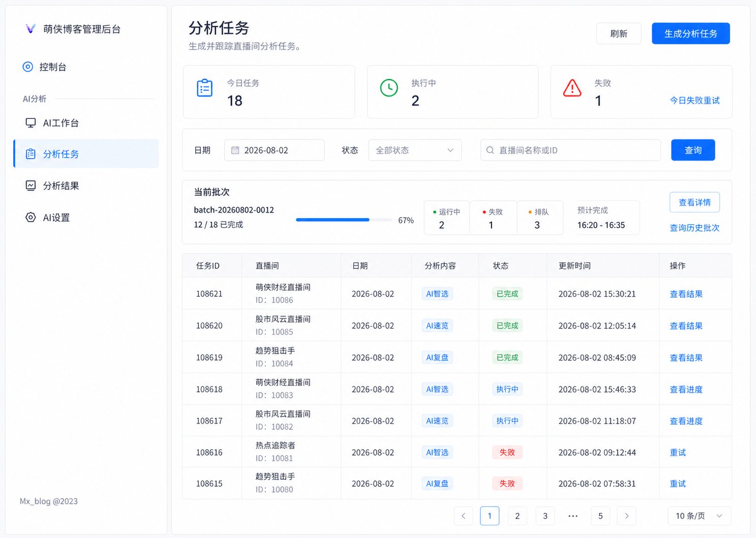The height and width of the screenshot is (538, 756).
Task: Click the 分析任务 clipboard sidebar icon
Action: click(x=31, y=154)
